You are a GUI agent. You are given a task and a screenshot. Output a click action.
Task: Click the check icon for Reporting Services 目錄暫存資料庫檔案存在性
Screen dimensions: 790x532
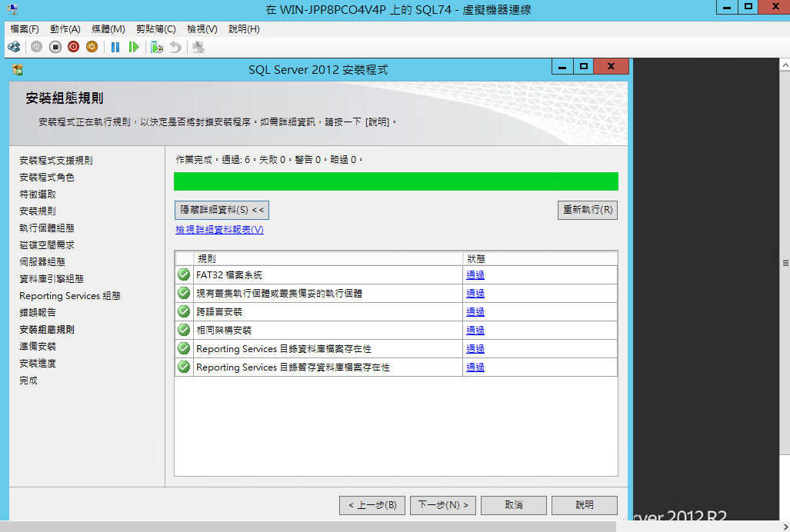click(x=184, y=367)
